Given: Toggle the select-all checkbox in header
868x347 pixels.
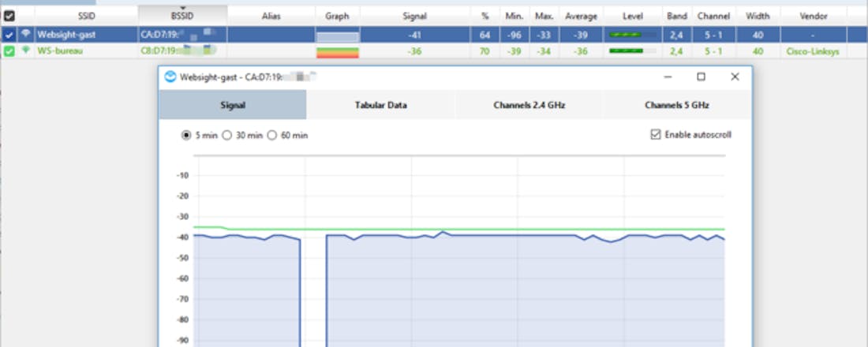Looking at the screenshot, I should [x=9, y=16].
